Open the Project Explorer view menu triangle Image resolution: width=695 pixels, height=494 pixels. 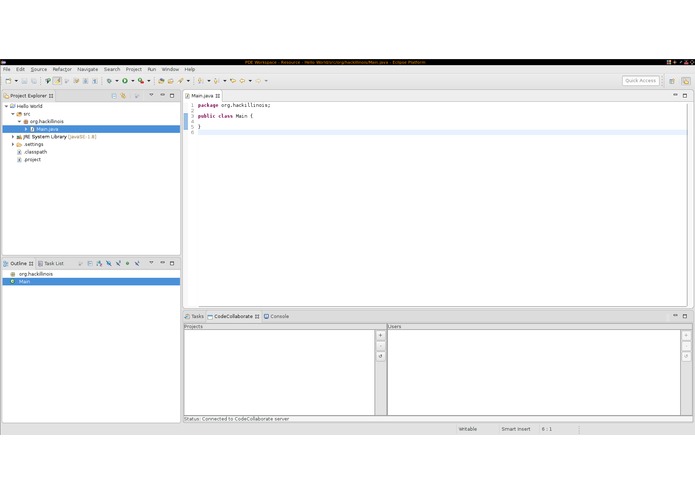[151, 95]
